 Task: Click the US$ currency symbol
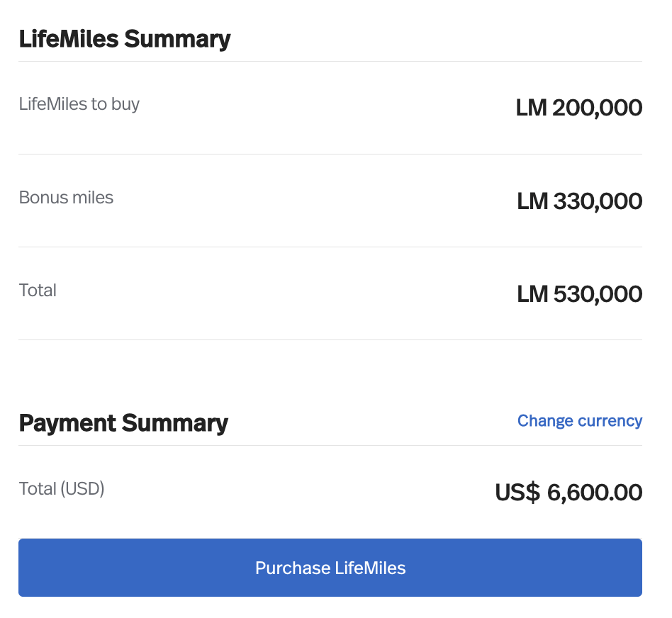click(x=517, y=492)
